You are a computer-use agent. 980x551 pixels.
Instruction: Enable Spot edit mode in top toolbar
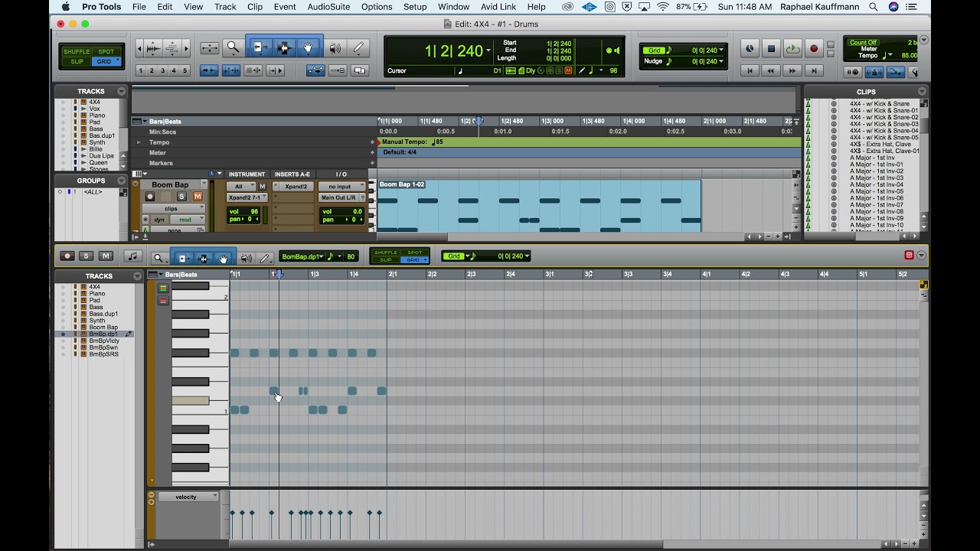tap(106, 52)
